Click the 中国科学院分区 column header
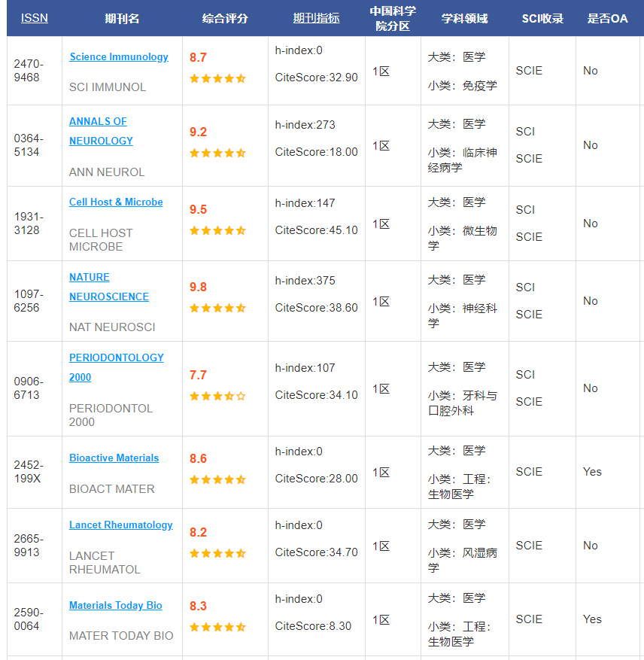This screenshot has width=644, height=660. (x=393, y=18)
